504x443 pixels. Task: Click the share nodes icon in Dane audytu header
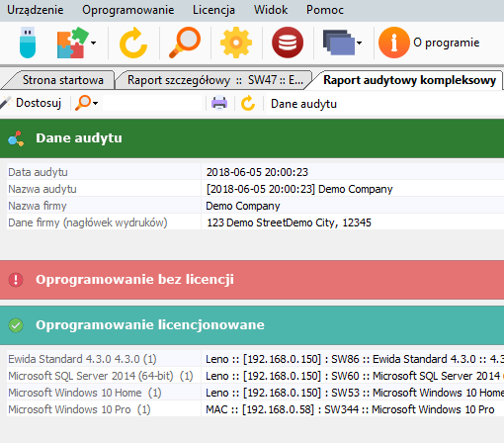[16, 138]
